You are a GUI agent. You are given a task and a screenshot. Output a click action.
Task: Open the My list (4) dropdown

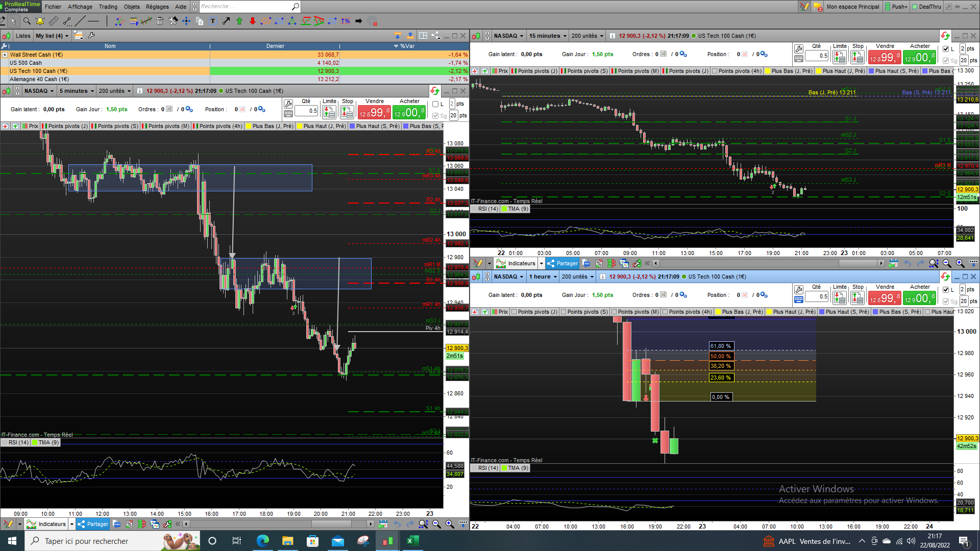(x=52, y=36)
